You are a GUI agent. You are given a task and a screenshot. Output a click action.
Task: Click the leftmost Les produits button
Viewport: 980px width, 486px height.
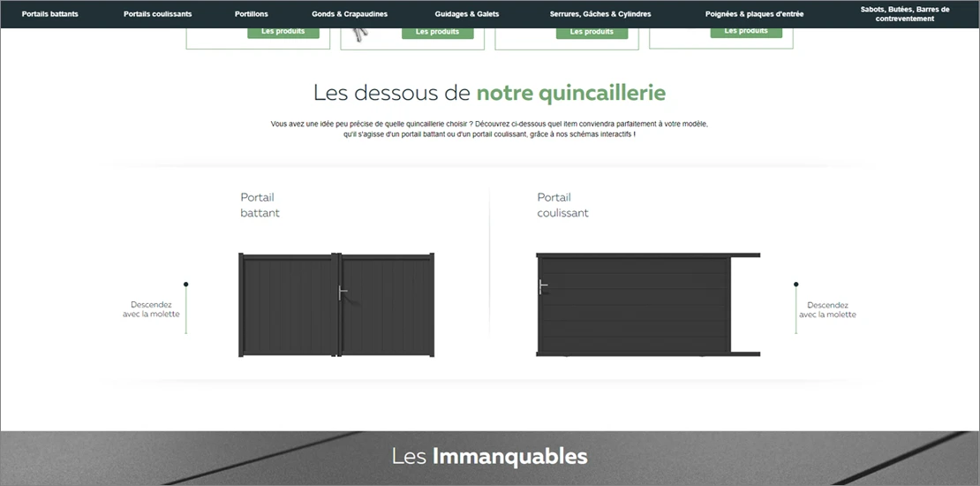[283, 32]
